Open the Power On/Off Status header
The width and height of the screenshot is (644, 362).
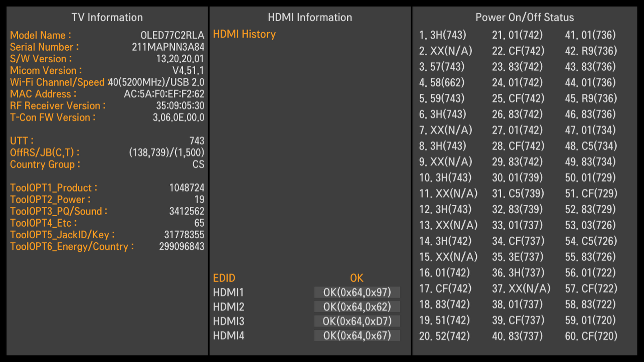pos(525,17)
